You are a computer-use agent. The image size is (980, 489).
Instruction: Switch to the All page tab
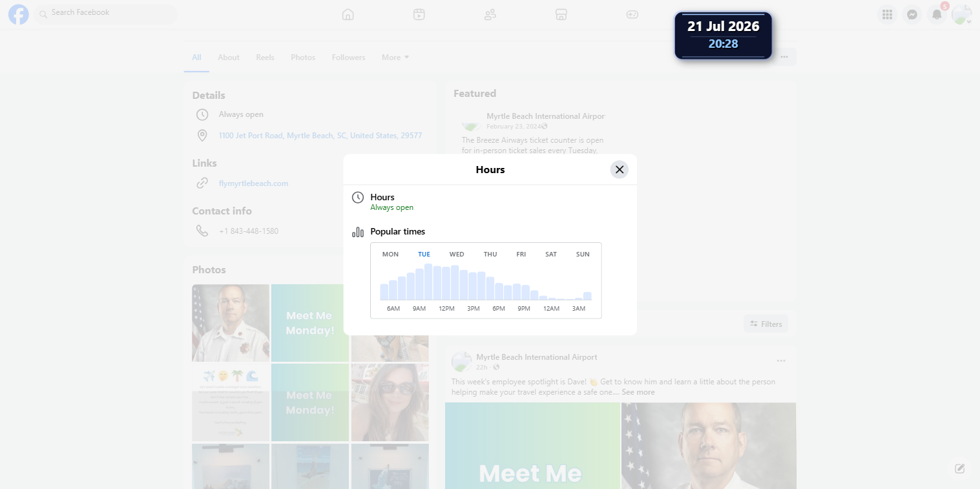(196, 57)
